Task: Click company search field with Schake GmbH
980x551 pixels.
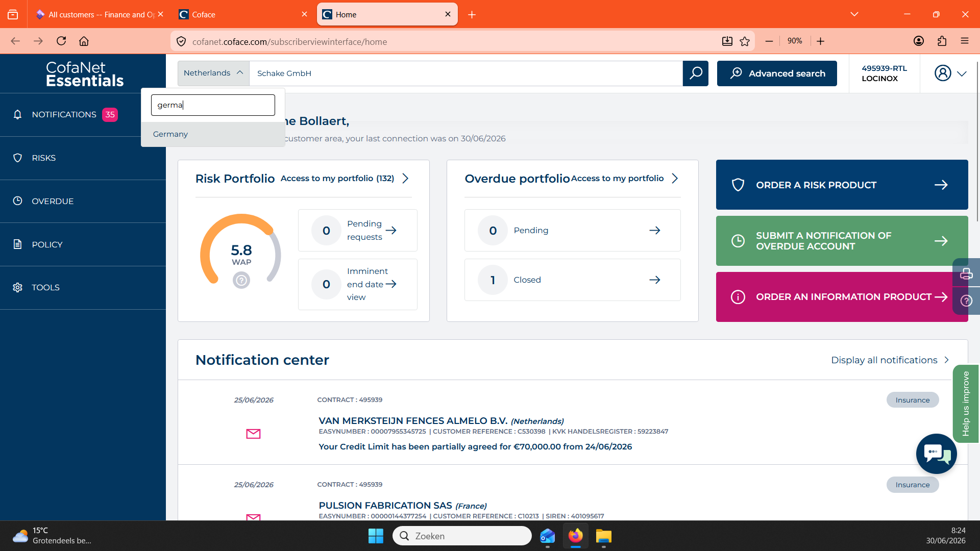Action: pyautogui.click(x=466, y=73)
